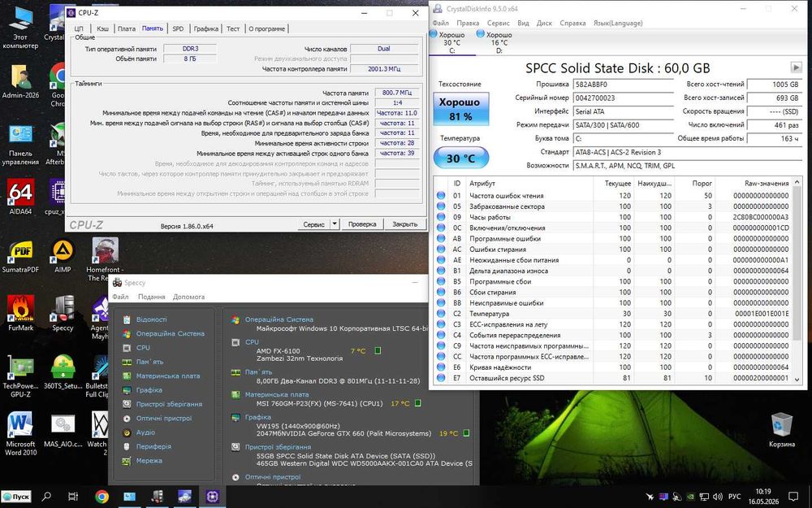Viewport: 812px width, 508px height.
Task: Click the Raw-значения column header
Action: (754, 183)
